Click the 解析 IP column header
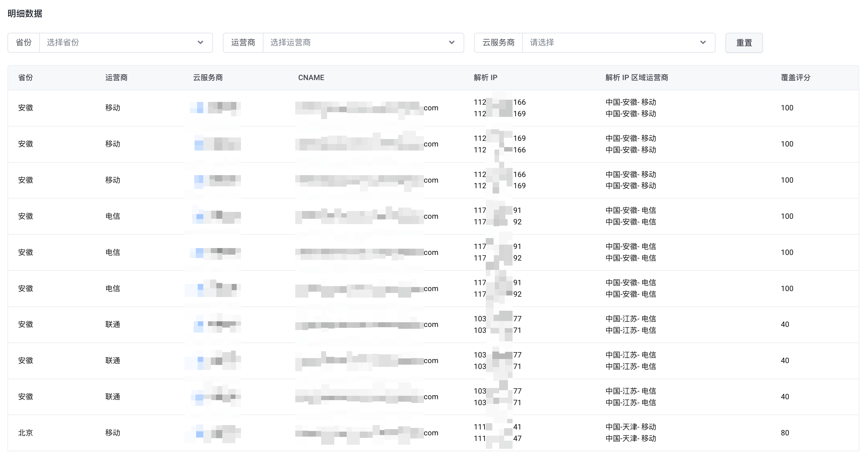Screen dimensions: 868x455 (x=485, y=78)
